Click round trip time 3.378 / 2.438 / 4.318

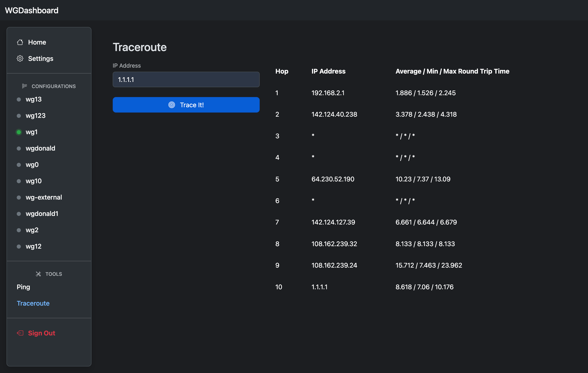426,114
